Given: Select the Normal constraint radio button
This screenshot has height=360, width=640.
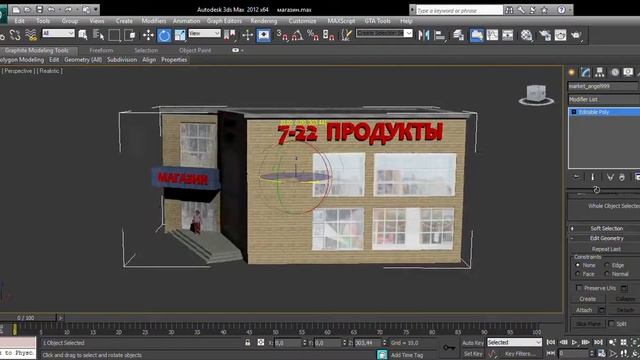Looking at the screenshot, I should (x=607, y=274).
